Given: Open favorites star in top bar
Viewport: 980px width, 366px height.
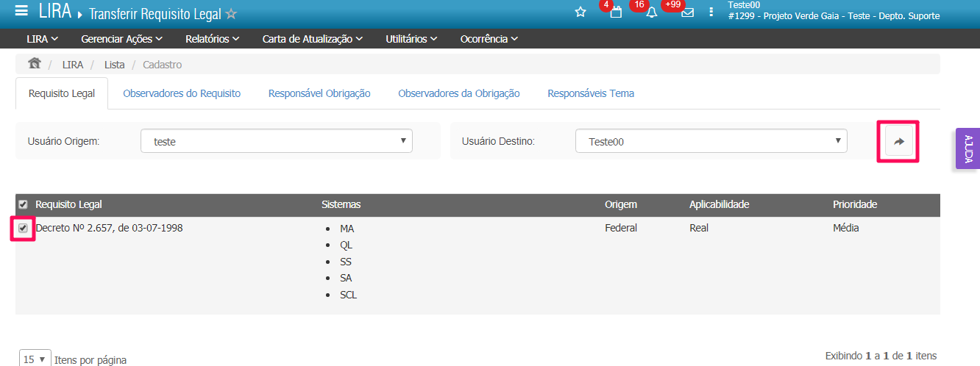Looking at the screenshot, I should pyautogui.click(x=580, y=12).
